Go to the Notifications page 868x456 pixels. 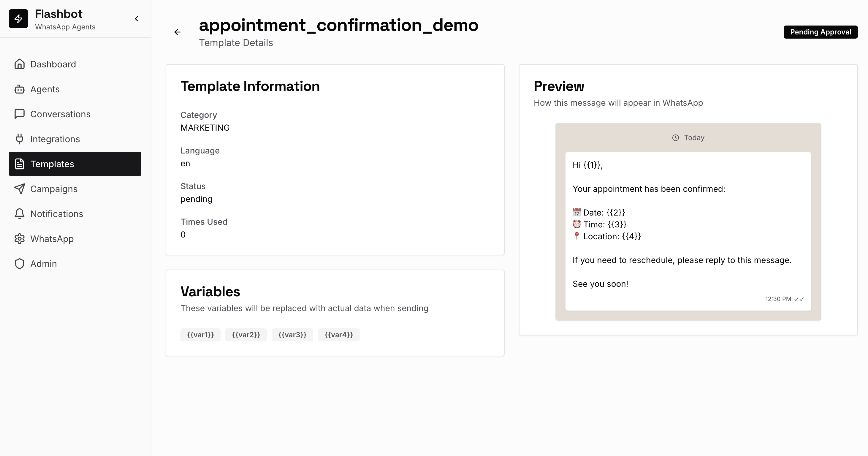(57, 214)
